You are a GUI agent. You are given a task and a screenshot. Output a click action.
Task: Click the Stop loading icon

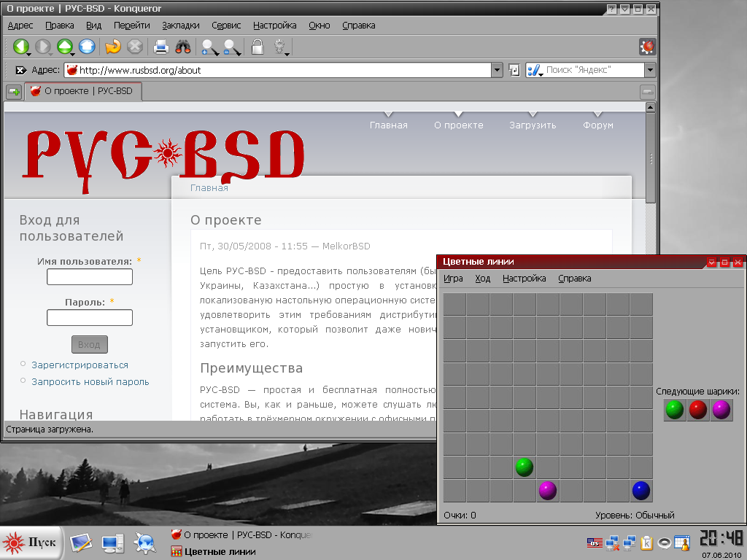135,47
